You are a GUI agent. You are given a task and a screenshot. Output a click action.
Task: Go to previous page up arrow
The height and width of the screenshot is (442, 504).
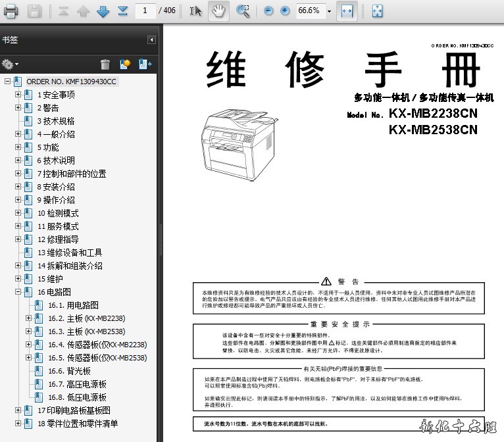(84, 11)
